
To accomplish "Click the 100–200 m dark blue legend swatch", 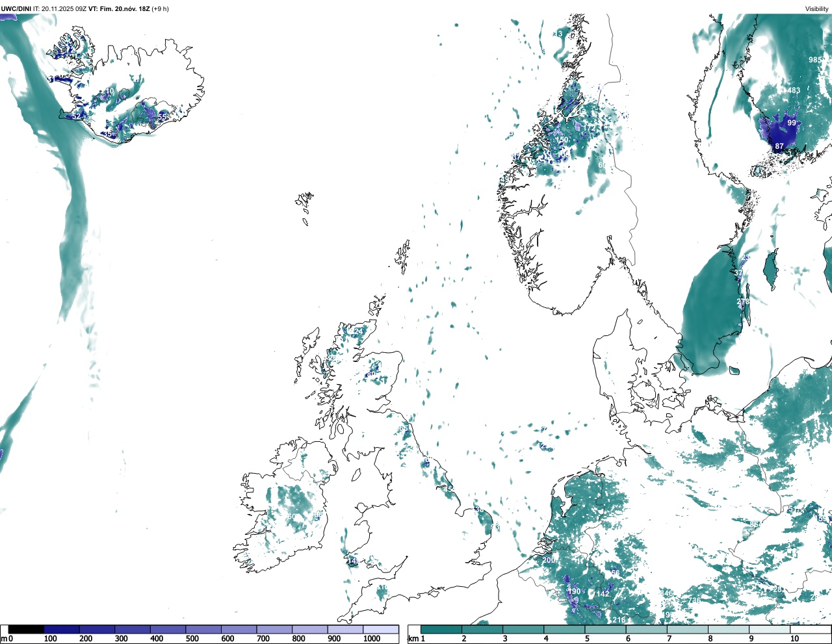I will click(62, 629).
